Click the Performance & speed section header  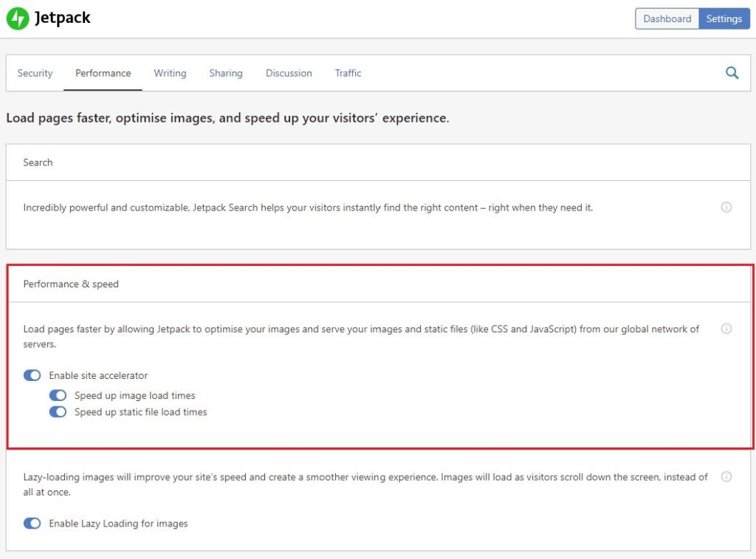tap(71, 284)
